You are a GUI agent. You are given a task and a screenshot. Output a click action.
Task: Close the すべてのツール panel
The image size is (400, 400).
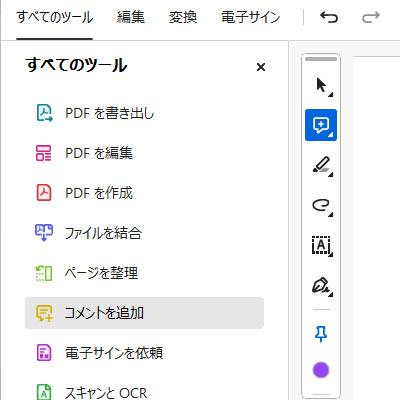pos(261,67)
